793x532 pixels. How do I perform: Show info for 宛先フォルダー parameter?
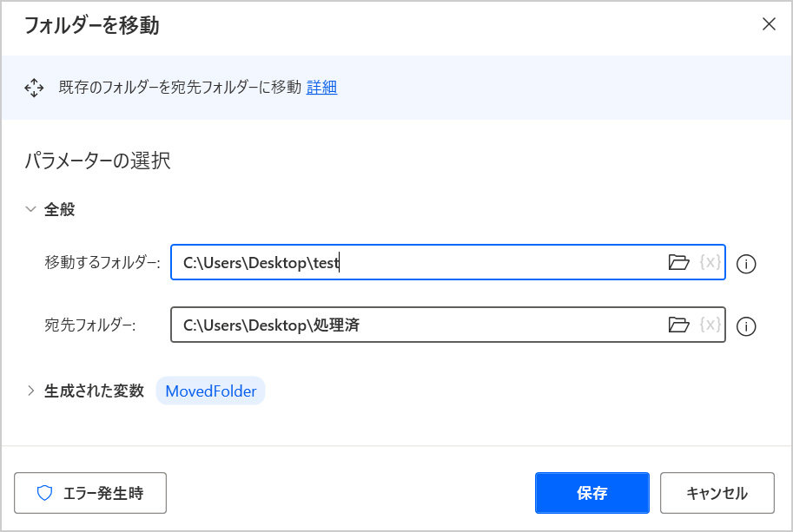click(745, 327)
